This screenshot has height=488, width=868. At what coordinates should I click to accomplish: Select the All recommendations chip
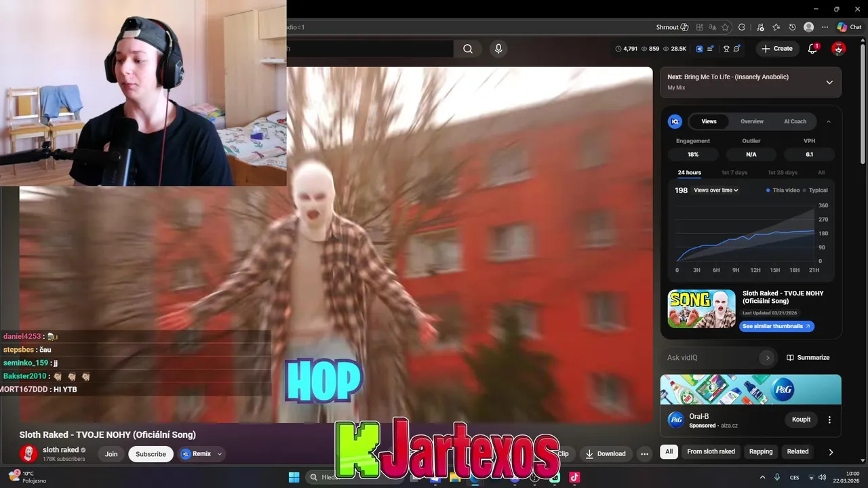669,451
